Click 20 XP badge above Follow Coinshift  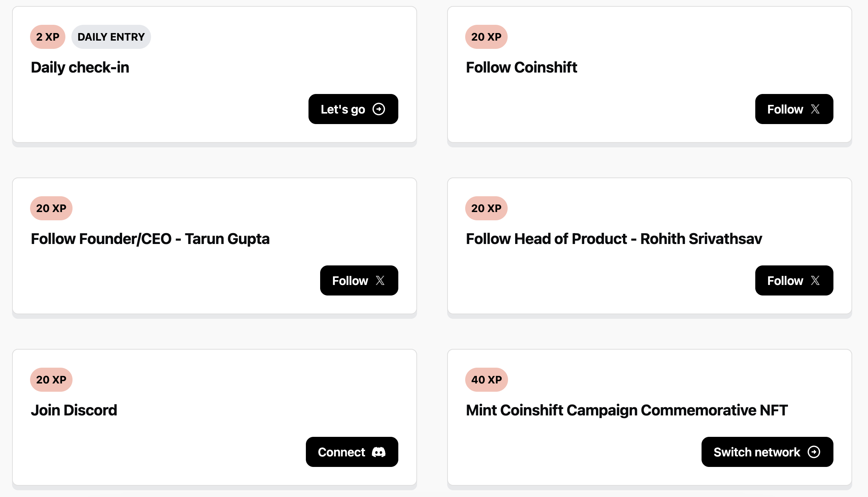[x=486, y=37]
